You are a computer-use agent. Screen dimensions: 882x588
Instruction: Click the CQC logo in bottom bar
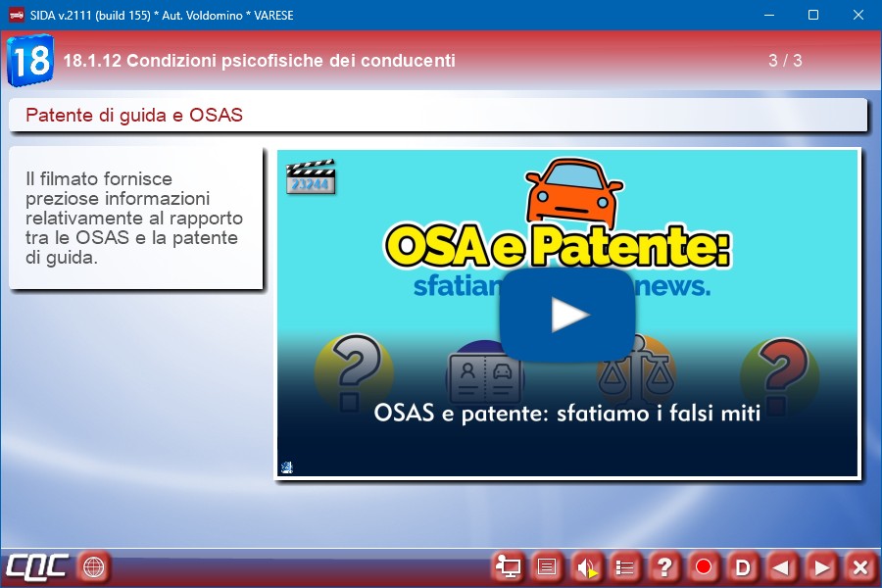pyautogui.click(x=37, y=566)
